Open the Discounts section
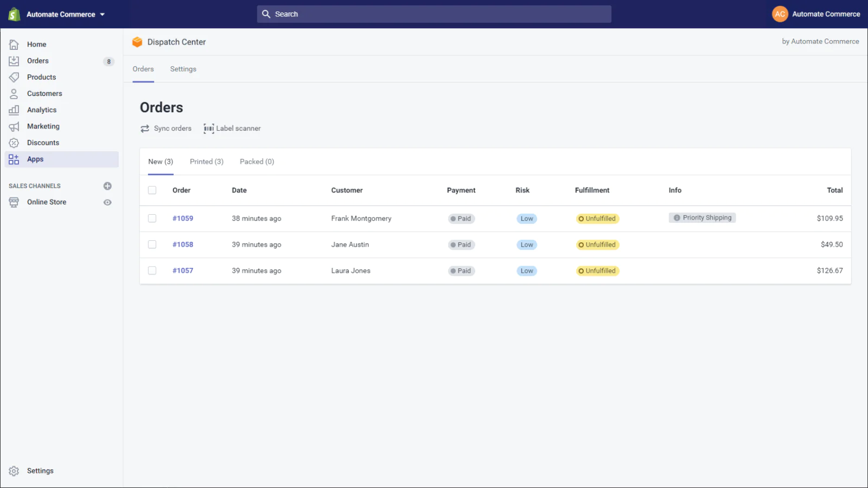This screenshot has height=488, width=868. tap(43, 143)
